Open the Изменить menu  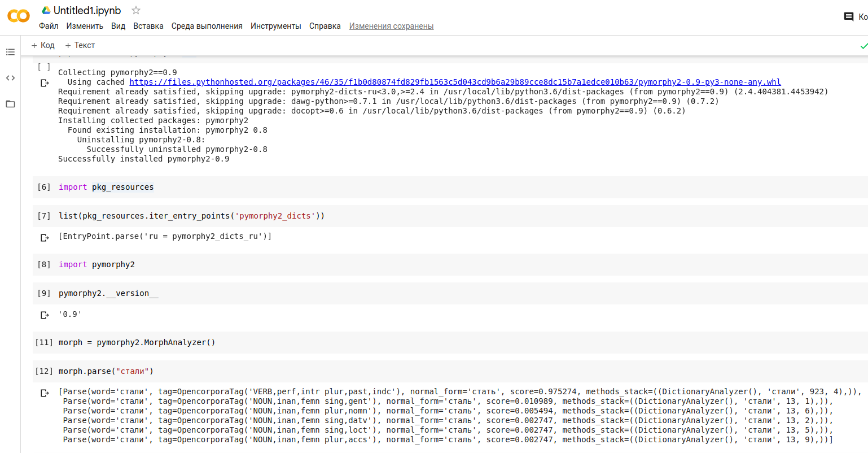[85, 26]
